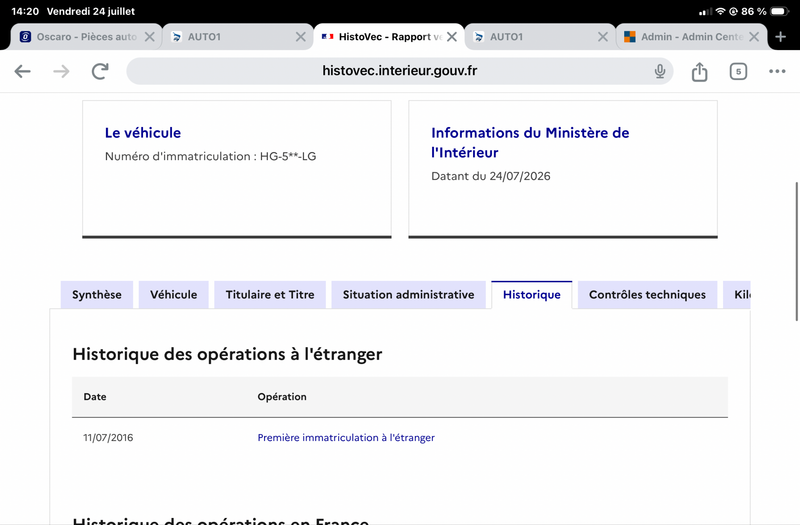Click the Date column header
This screenshot has height=525, width=800.
pyautogui.click(x=95, y=396)
